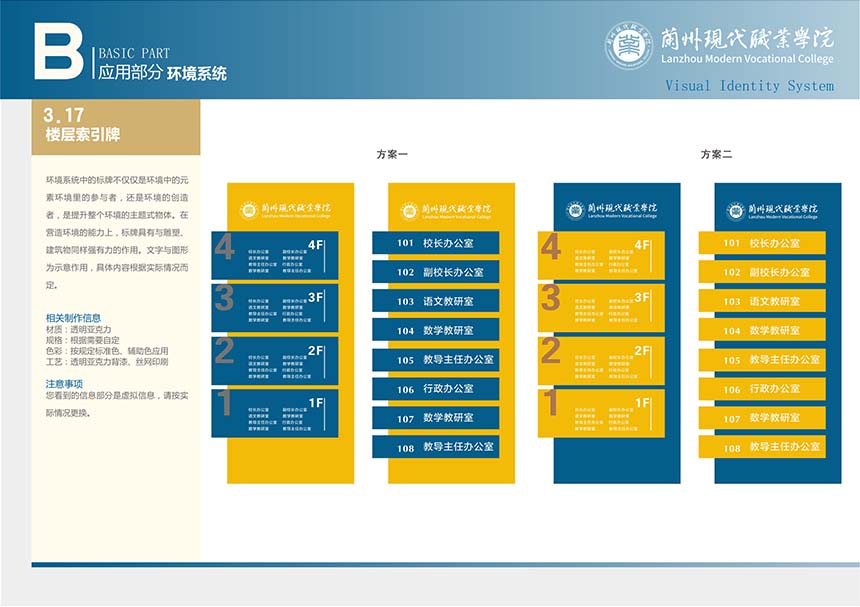The height and width of the screenshot is (607, 860).
Task: Click the large 4 numeral on the blue 4F plate
Action: click(x=224, y=248)
